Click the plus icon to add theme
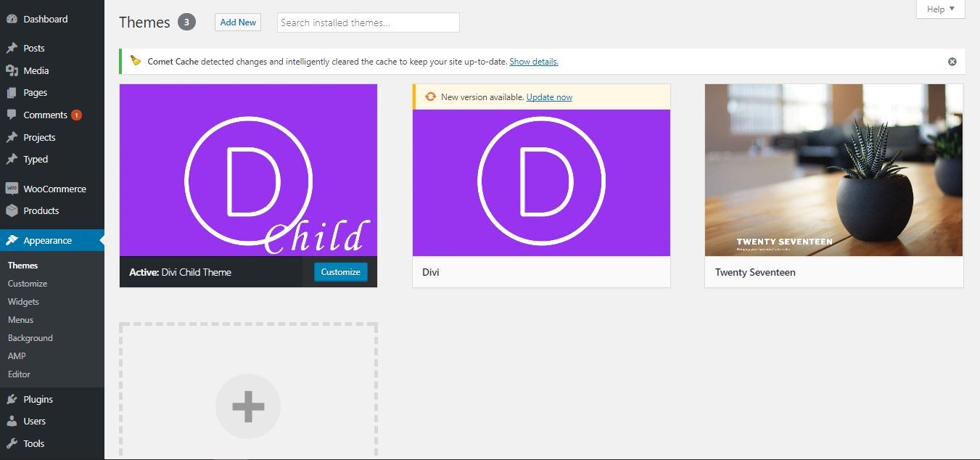Image resolution: width=980 pixels, height=460 pixels. coord(248,407)
